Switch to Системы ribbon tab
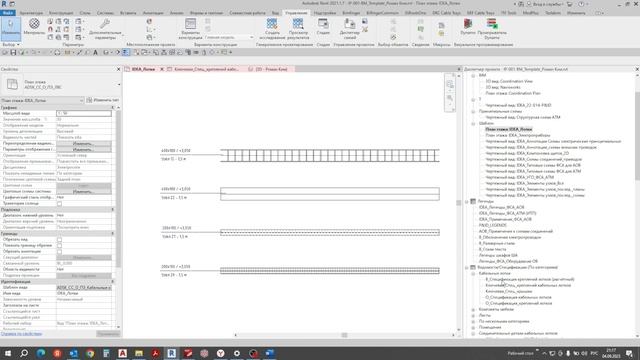Viewport: 640px width, 360px height. coord(105,13)
